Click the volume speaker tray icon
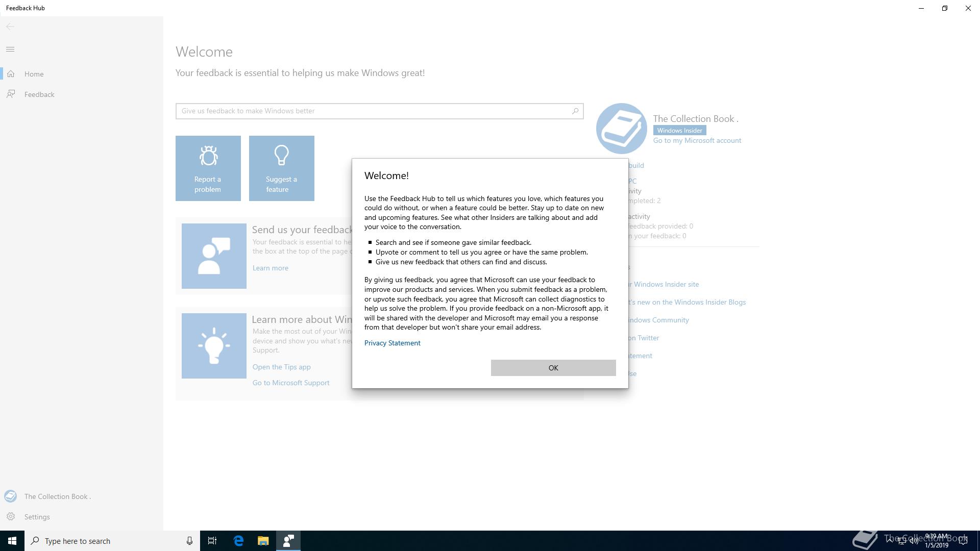The image size is (980, 551). click(914, 541)
